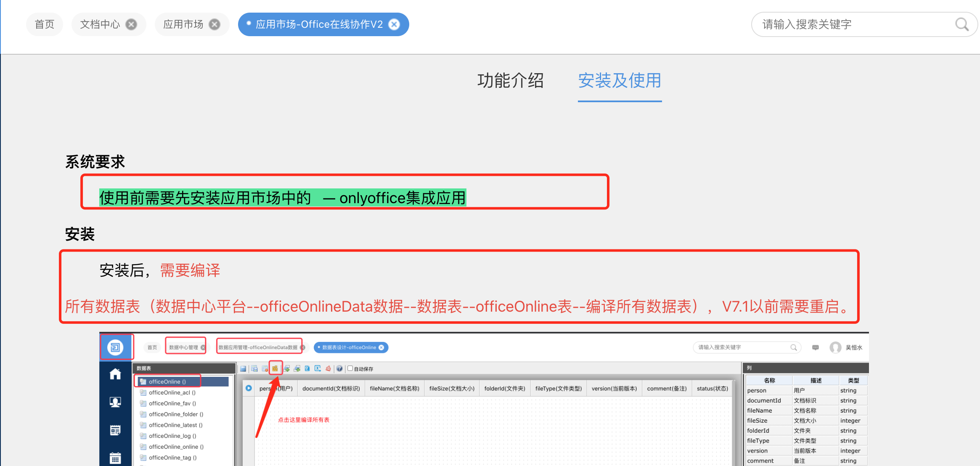This screenshot has width=980, height=466.
Task: Toggle the 自动保存 checkbox
Action: coord(350,368)
